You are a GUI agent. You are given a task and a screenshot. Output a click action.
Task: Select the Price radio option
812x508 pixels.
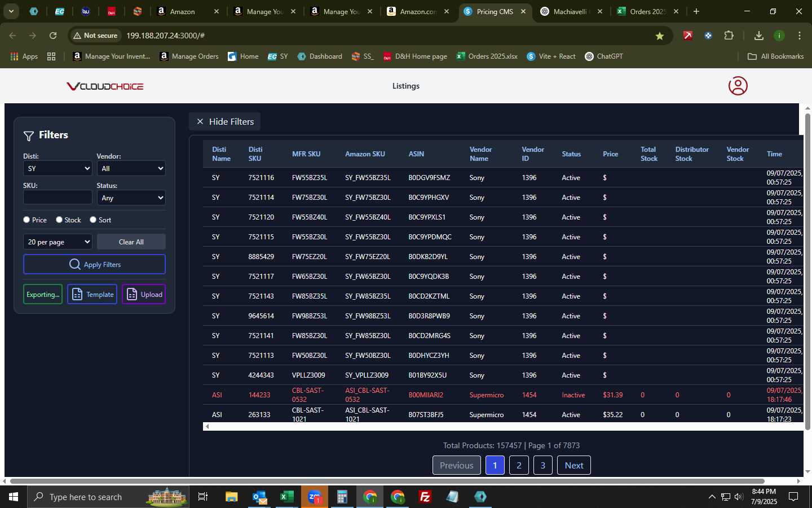(27, 220)
